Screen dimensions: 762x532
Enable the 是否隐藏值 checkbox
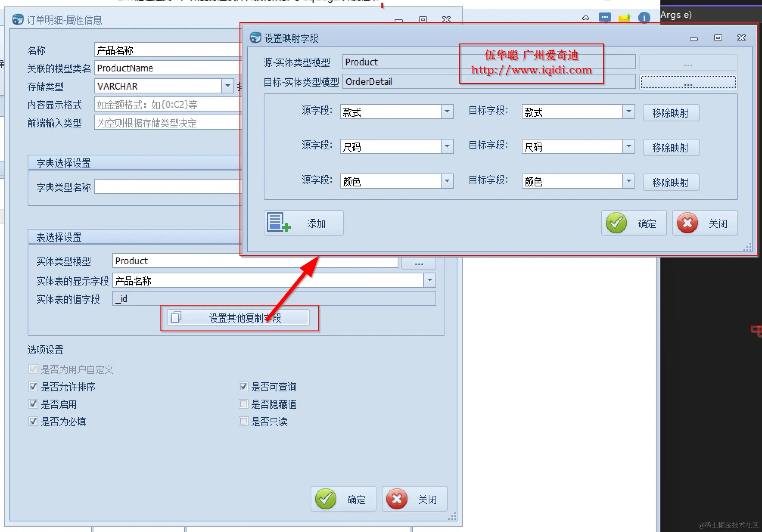(244, 404)
